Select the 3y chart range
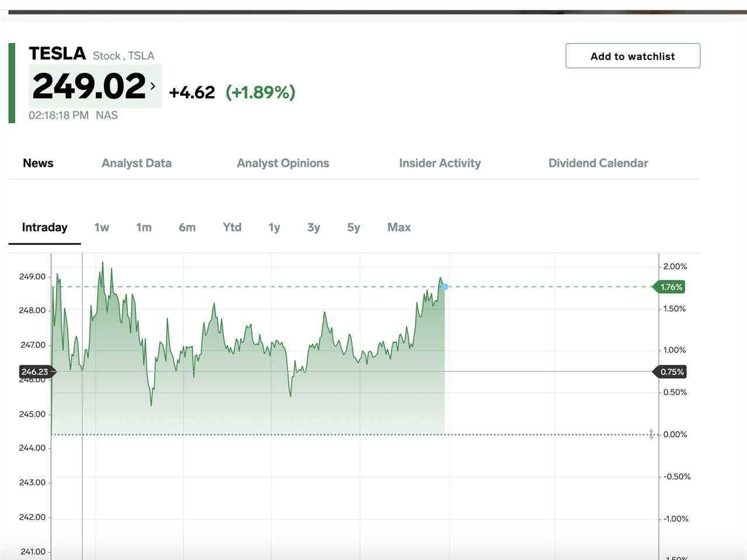Screen dimensions: 747x560 pyautogui.click(x=314, y=228)
